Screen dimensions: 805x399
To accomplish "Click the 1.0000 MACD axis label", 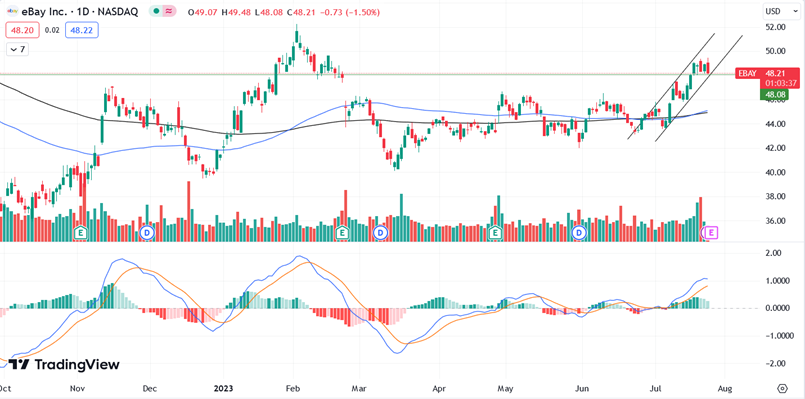I will [x=778, y=280].
